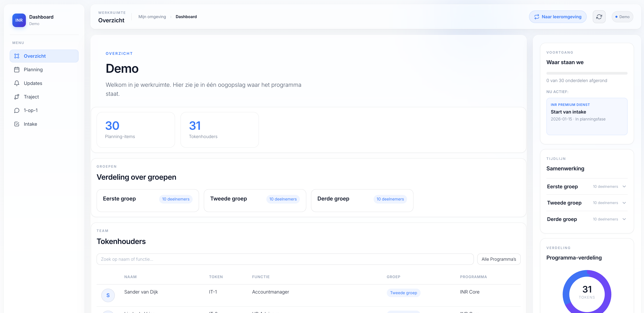Click the Updates bell icon

coord(17,83)
